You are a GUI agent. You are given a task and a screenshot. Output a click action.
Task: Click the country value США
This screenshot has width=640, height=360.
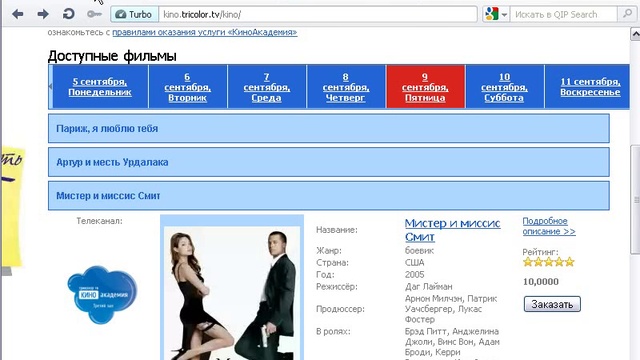coord(415,262)
